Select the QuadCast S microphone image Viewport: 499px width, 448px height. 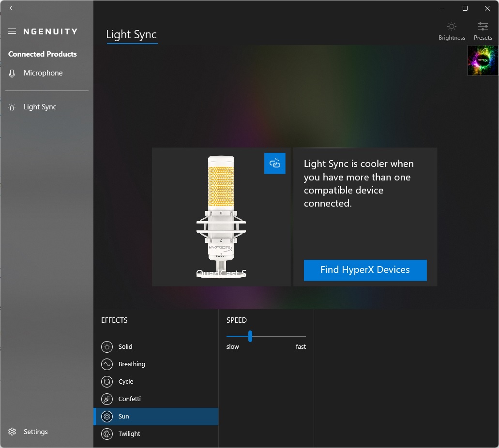[x=221, y=217]
